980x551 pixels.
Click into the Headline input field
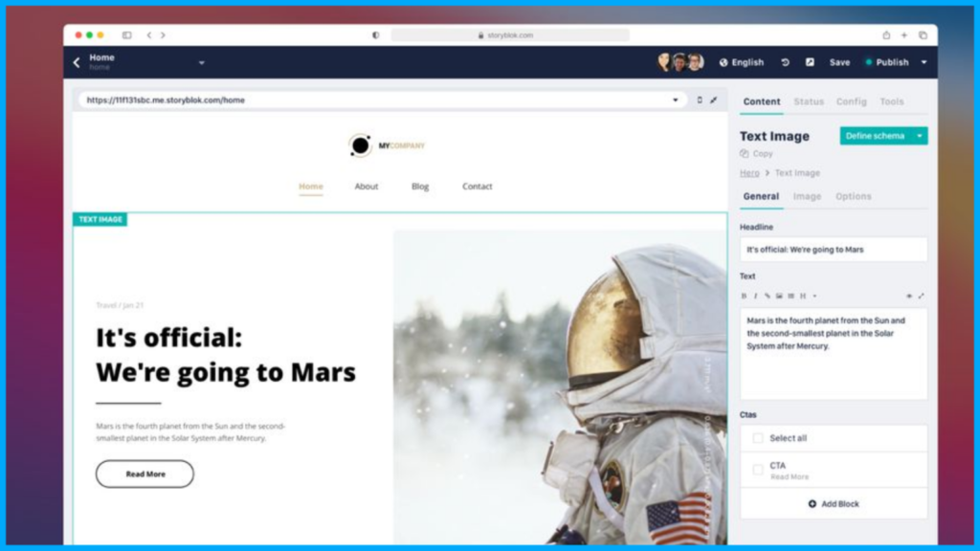[834, 250]
